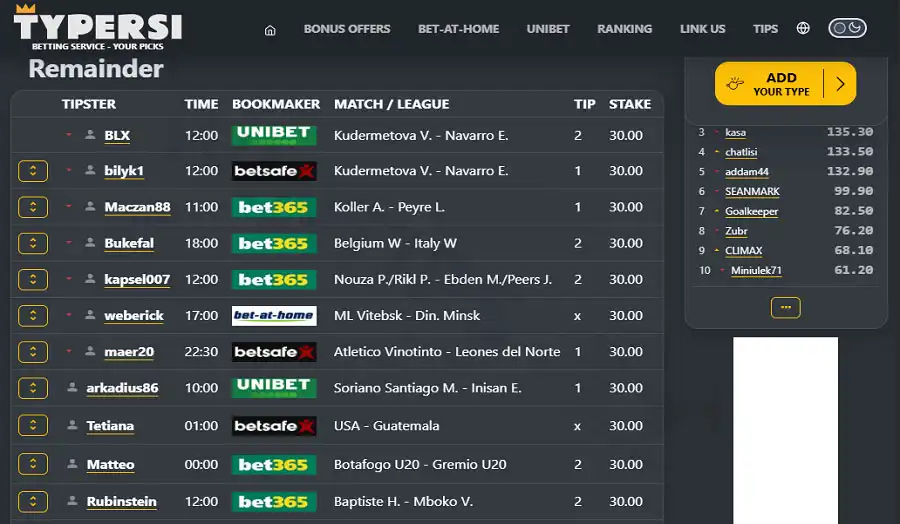900x524 pixels.
Task: Open CLIMAX in the ranking list
Action: [743, 251]
